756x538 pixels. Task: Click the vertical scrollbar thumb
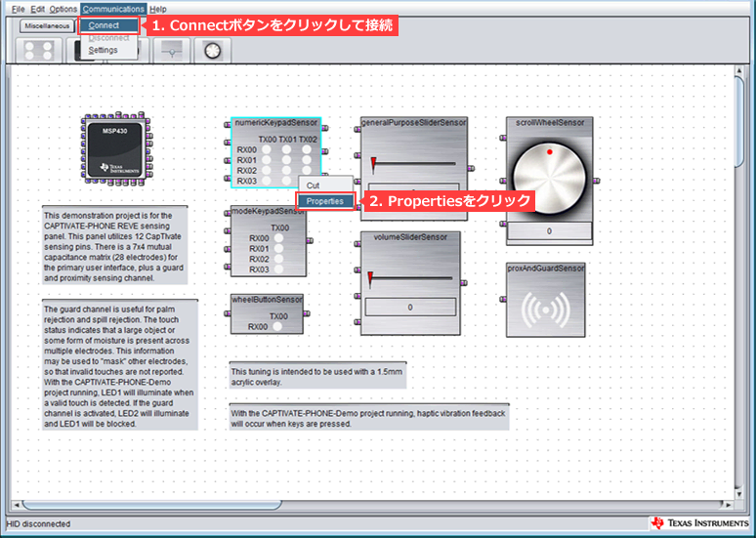[x=739, y=121]
